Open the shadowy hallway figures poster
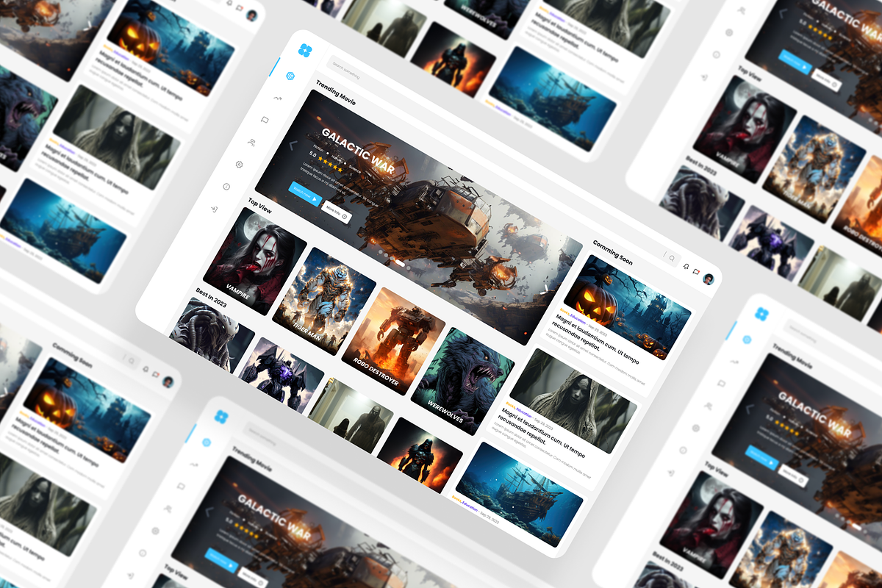This screenshot has width=882, height=588. [x=350, y=415]
